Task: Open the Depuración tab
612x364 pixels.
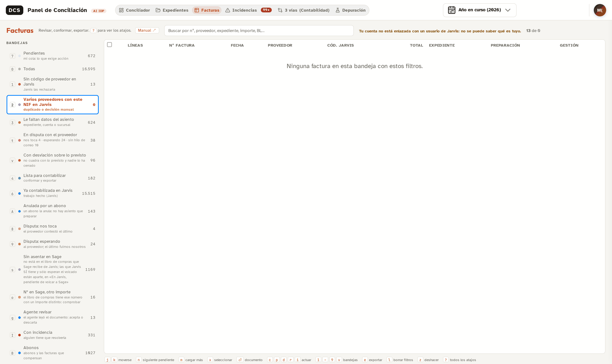Action: click(350, 10)
